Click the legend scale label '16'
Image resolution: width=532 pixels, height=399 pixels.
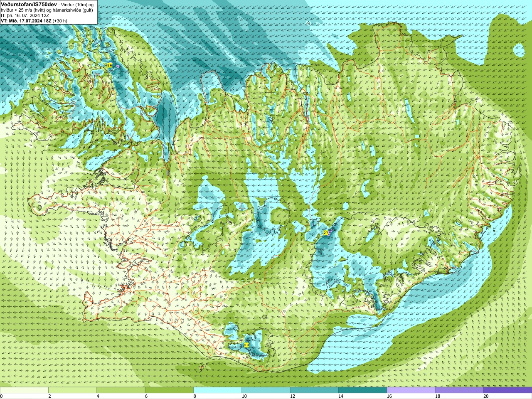(389, 396)
